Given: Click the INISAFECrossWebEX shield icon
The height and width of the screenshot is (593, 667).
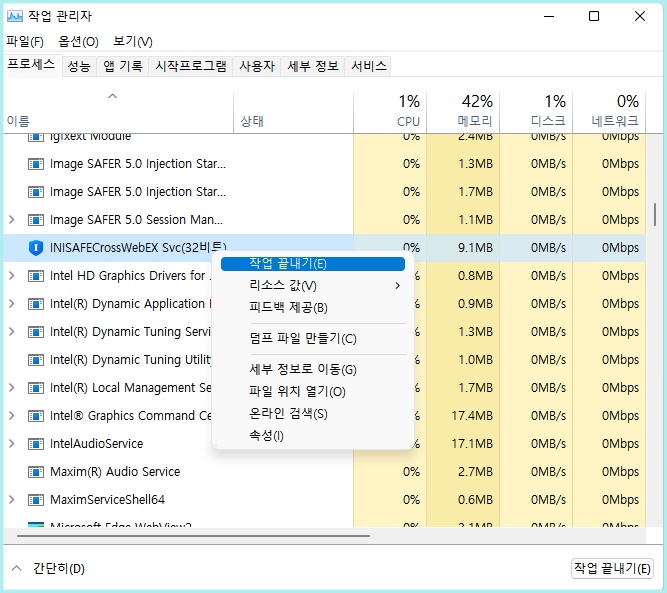Looking at the screenshot, I should (36, 248).
